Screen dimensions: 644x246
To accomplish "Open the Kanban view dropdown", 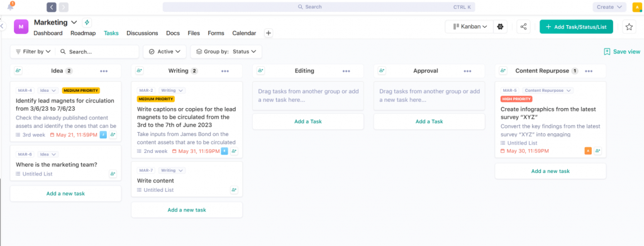I will pos(470,26).
